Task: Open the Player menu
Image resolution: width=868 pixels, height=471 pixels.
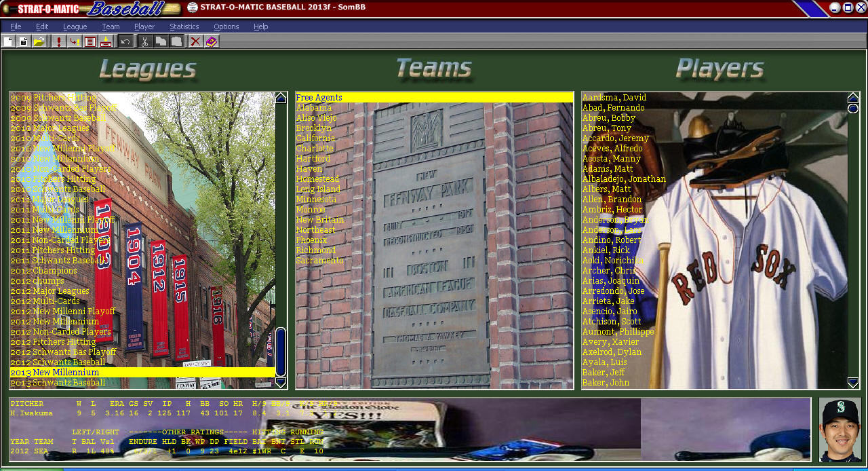Action: [x=144, y=26]
